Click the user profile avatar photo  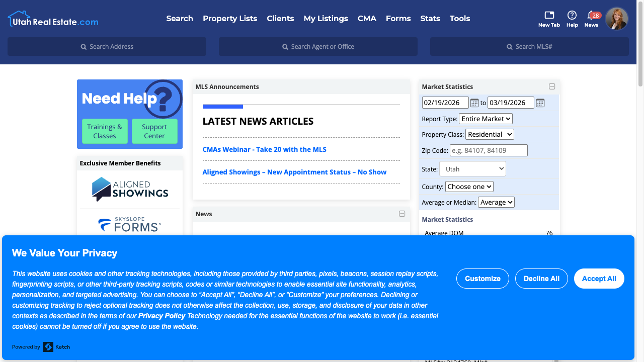click(616, 19)
